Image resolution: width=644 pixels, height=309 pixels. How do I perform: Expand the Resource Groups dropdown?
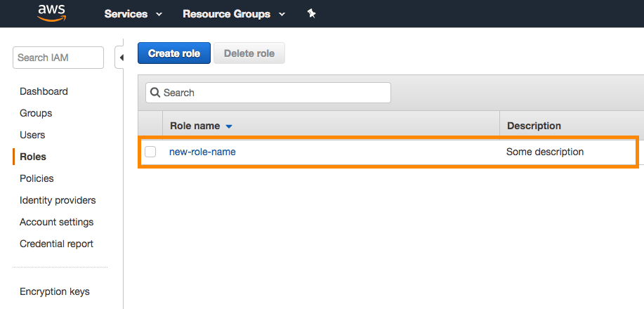[233, 14]
